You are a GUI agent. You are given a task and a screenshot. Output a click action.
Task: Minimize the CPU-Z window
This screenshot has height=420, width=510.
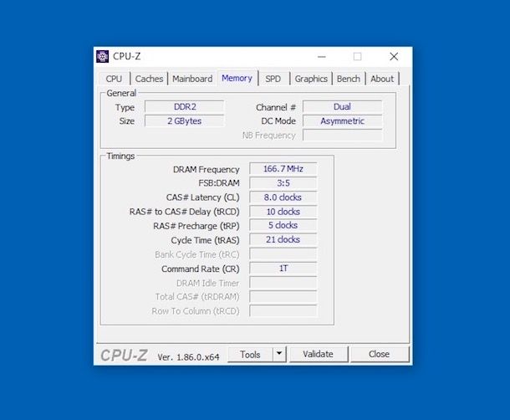[322, 57]
